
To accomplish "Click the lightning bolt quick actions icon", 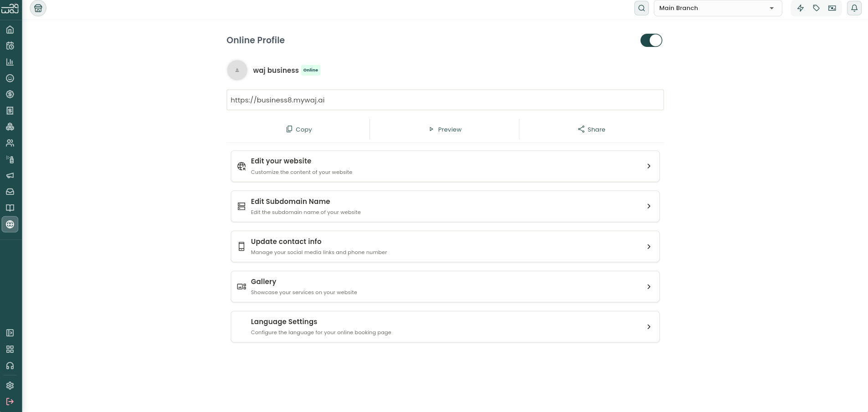I will (x=801, y=8).
